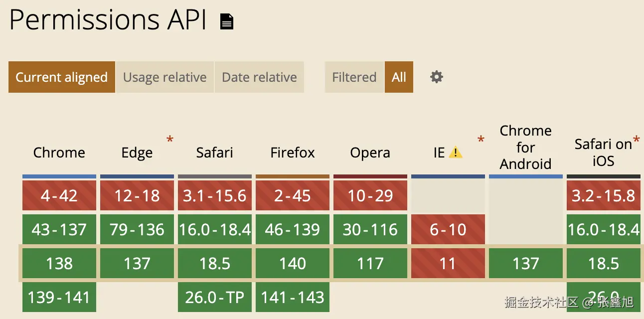The height and width of the screenshot is (319, 644).
Task: Expand Safari 3.1-15.6 unsupported cell
Action: [215, 195]
